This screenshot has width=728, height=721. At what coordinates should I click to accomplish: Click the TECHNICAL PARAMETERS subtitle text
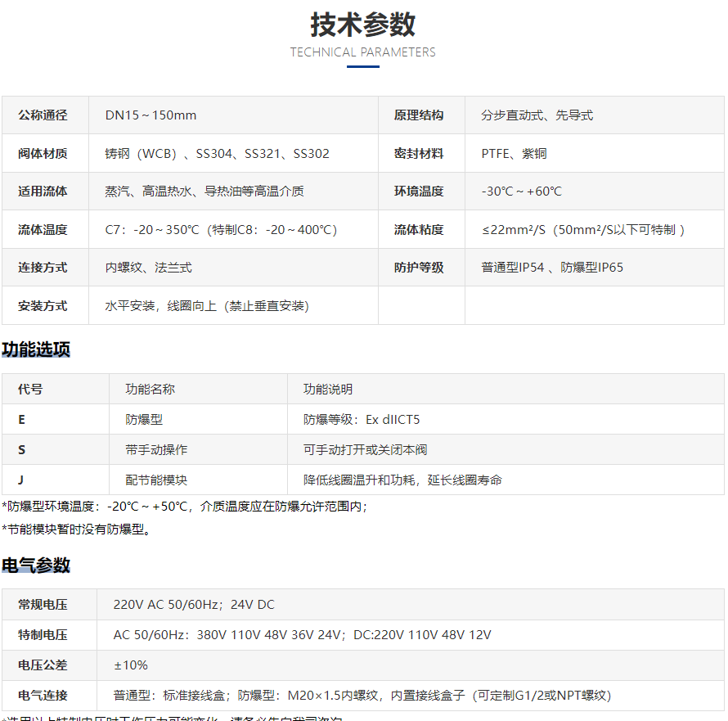click(362, 52)
